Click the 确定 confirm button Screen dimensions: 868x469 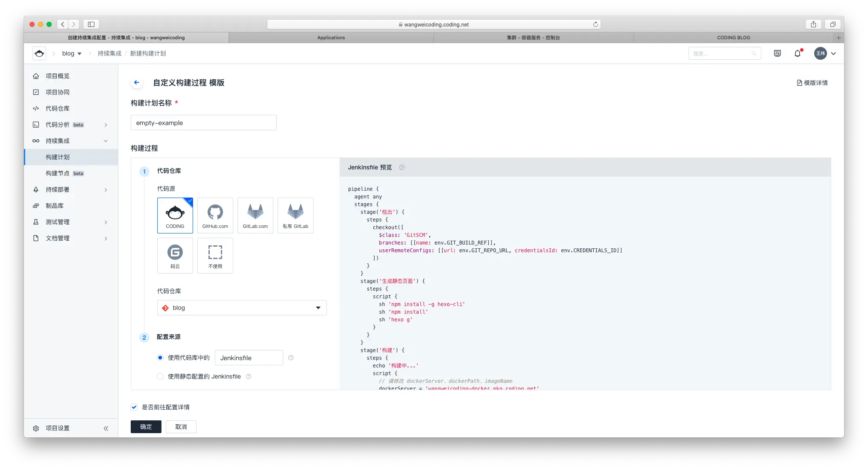146,427
